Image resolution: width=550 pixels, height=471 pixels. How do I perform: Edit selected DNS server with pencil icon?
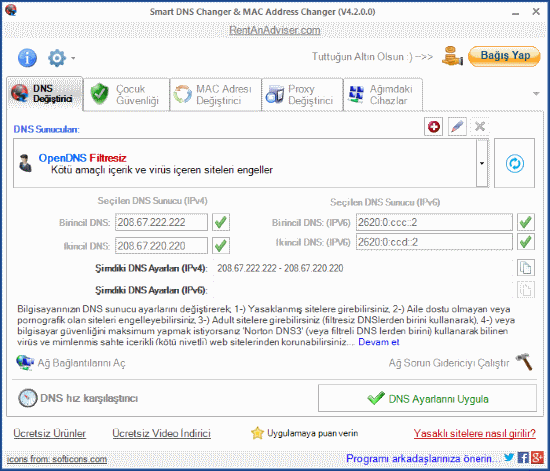457,127
